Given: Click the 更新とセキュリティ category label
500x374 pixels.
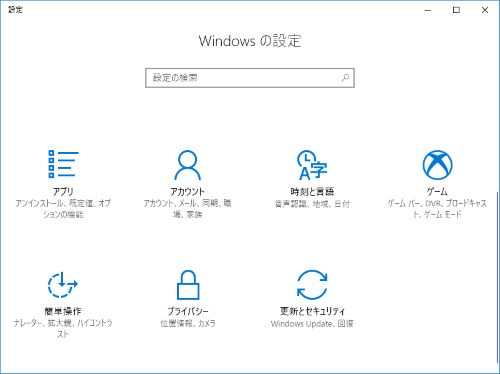Looking at the screenshot, I should tap(312, 311).
